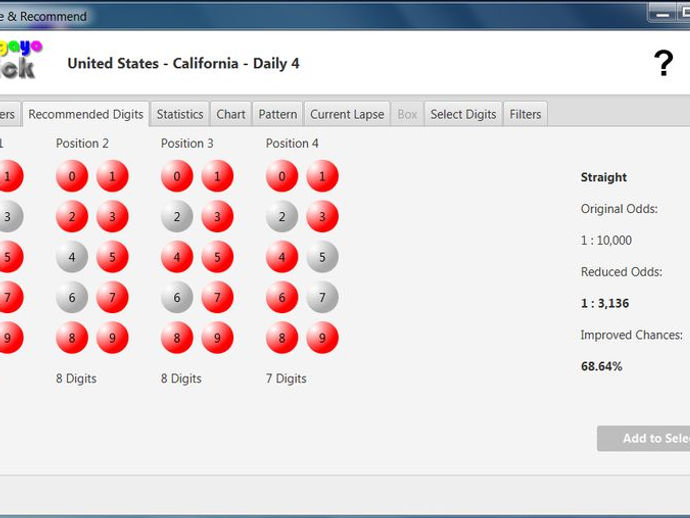Switch to Recommended Digits tab

pyautogui.click(x=86, y=114)
